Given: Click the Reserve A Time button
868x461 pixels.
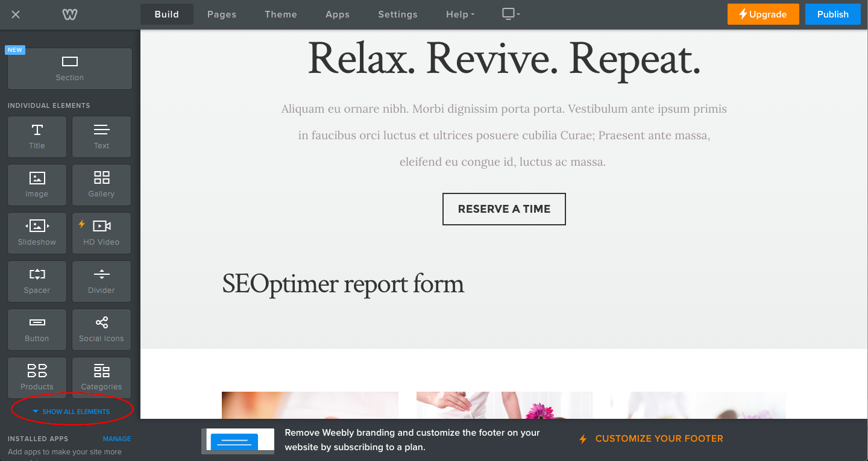Looking at the screenshot, I should (x=504, y=209).
